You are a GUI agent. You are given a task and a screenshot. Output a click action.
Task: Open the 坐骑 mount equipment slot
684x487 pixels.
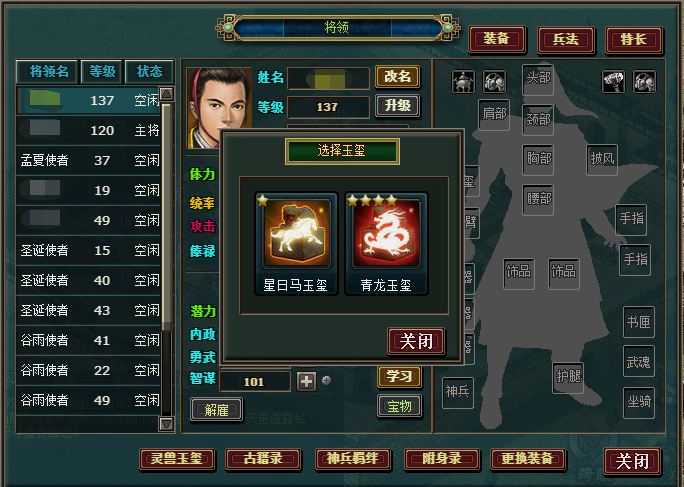[639, 402]
